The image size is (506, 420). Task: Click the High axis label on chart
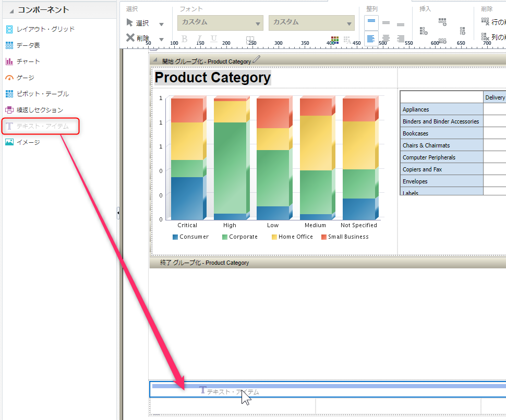pyautogui.click(x=230, y=225)
